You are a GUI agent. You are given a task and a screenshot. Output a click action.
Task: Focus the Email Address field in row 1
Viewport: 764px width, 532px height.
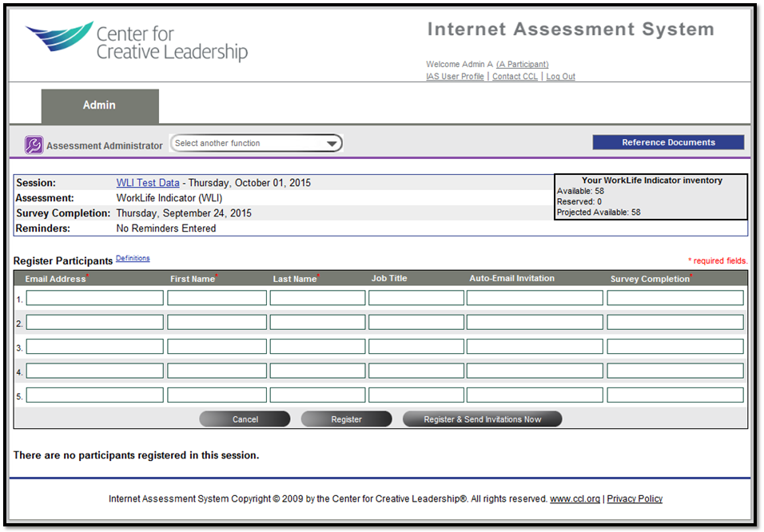(95, 298)
